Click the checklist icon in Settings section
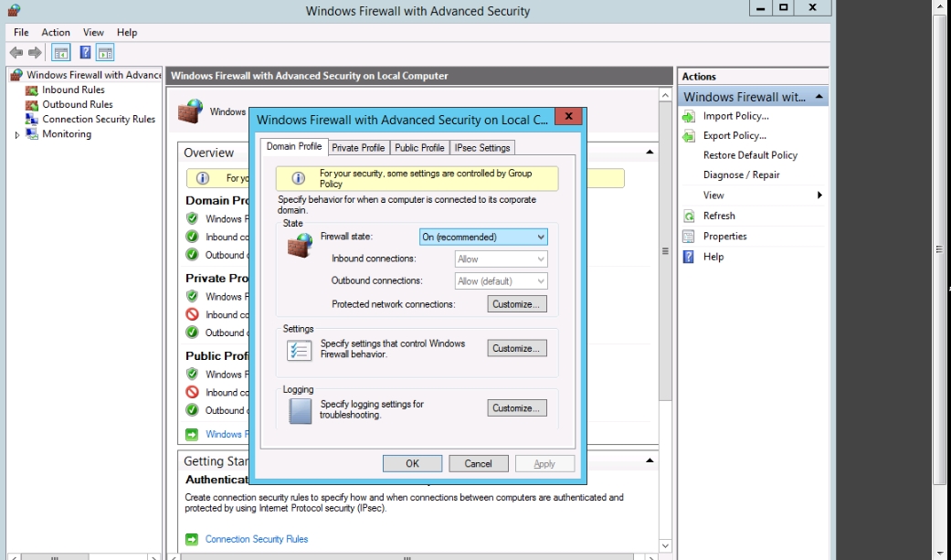Viewport: 951px width, 560px height. point(299,350)
